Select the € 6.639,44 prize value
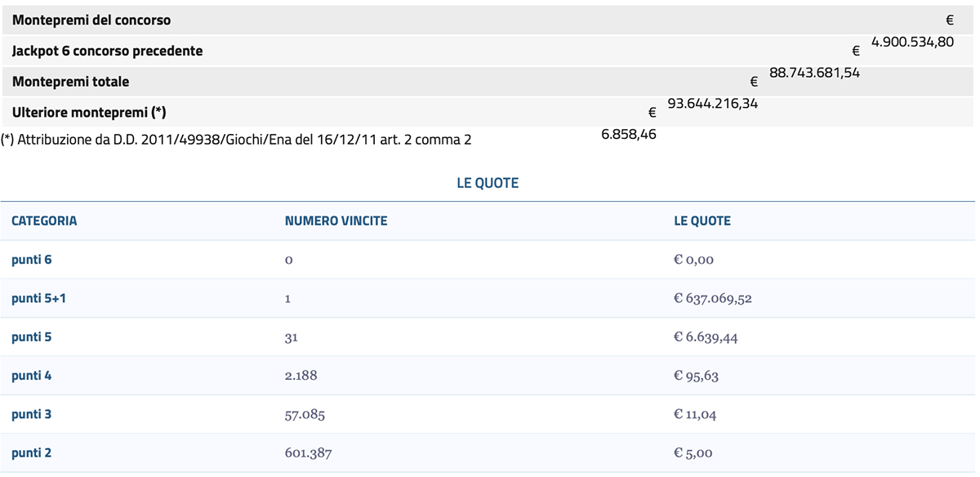Screen dimensions: 980x477 pyautogui.click(x=705, y=337)
